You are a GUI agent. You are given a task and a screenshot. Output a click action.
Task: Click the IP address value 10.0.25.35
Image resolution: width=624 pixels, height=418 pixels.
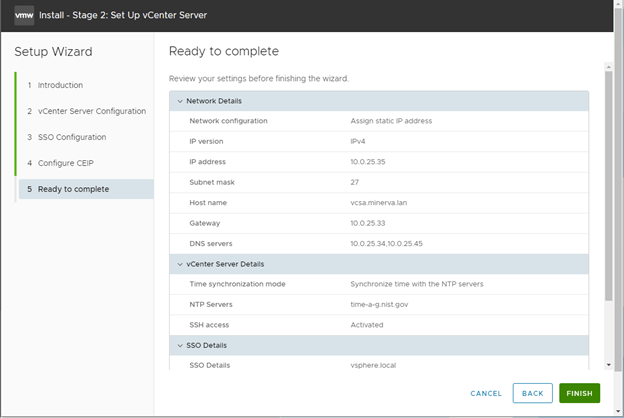[372, 161]
